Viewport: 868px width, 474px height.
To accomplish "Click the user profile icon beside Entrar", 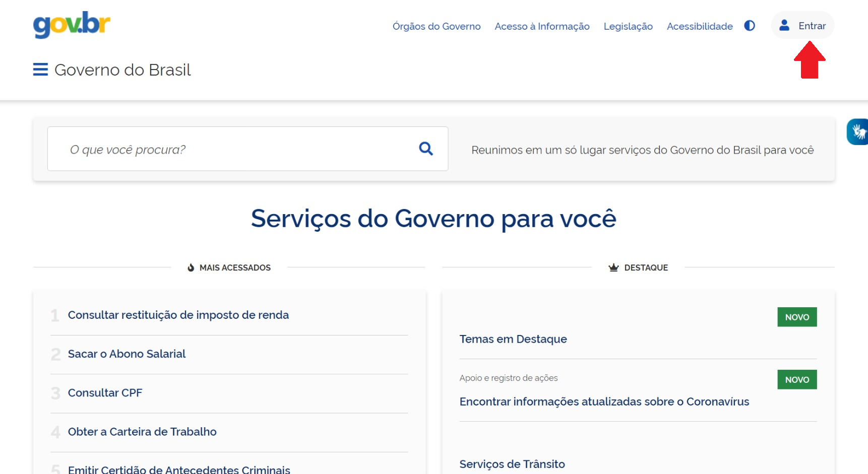I will pyautogui.click(x=784, y=25).
